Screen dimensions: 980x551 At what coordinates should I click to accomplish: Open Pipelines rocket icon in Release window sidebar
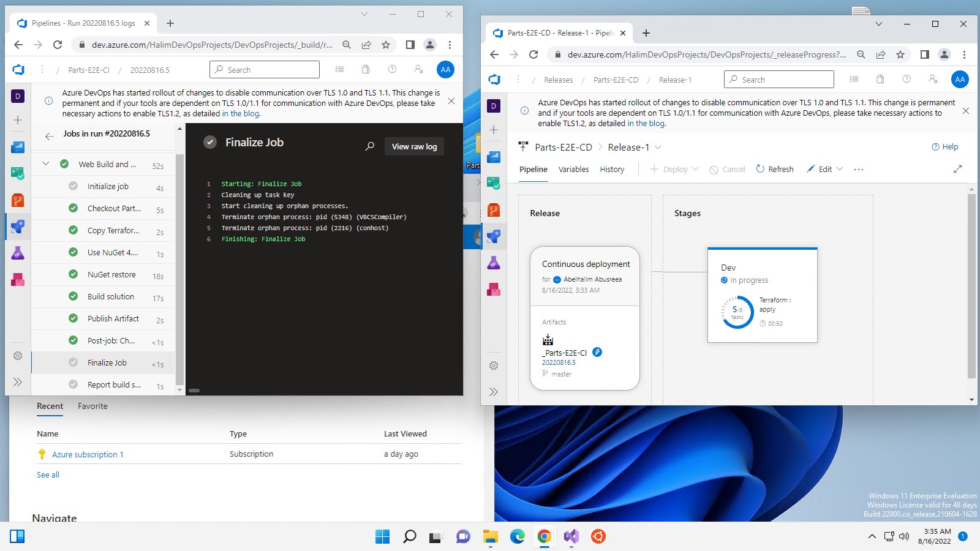pyautogui.click(x=494, y=236)
